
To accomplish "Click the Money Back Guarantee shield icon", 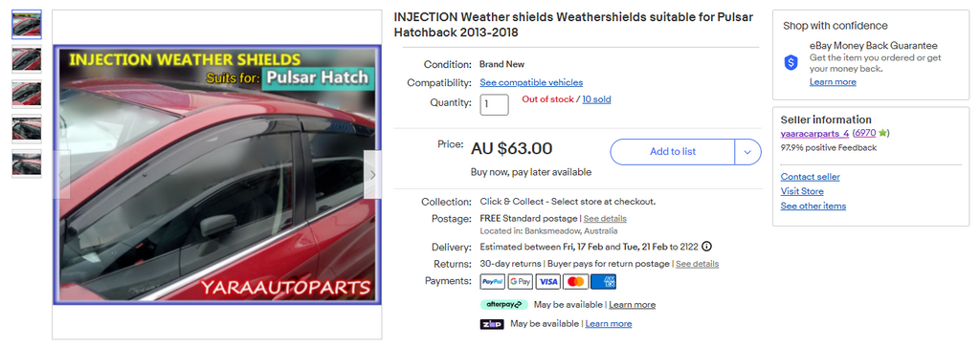I will point(791,62).
